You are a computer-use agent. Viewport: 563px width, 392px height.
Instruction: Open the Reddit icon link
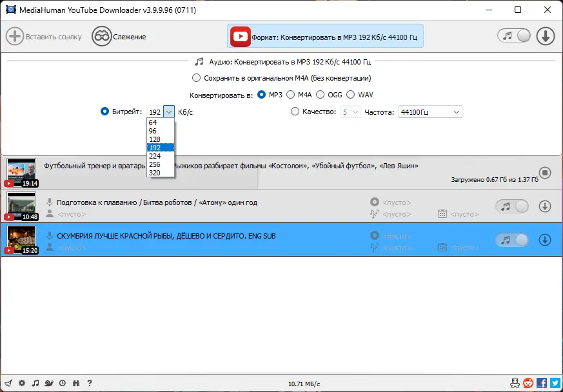point(528,383)
